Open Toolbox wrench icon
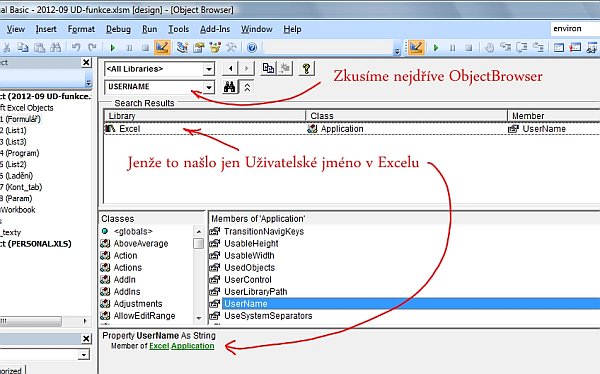This screenshot has height=374, width=600. [x=231, y=47]
